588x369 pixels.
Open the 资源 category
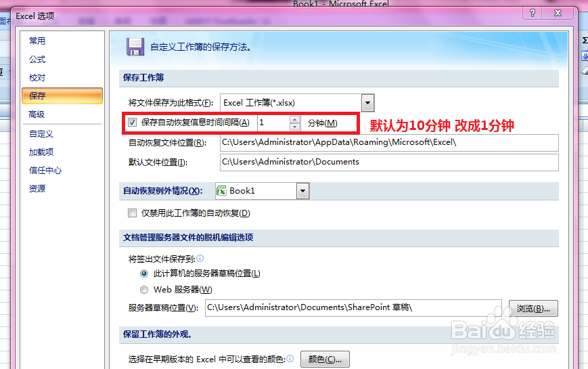pyautogui.click(x=37, y=188)
